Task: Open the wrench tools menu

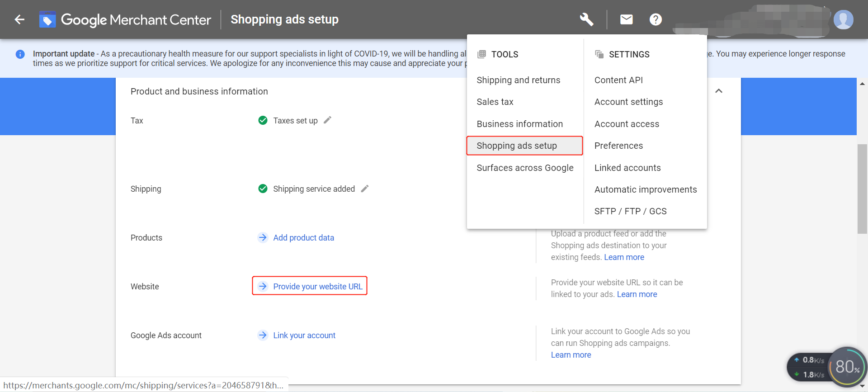Action: pyautogui.click(x=586, y=19)
